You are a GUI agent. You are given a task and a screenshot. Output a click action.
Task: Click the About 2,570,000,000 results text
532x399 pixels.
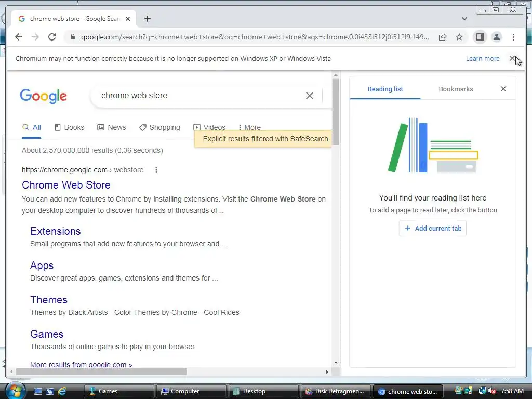click(92, 150)
